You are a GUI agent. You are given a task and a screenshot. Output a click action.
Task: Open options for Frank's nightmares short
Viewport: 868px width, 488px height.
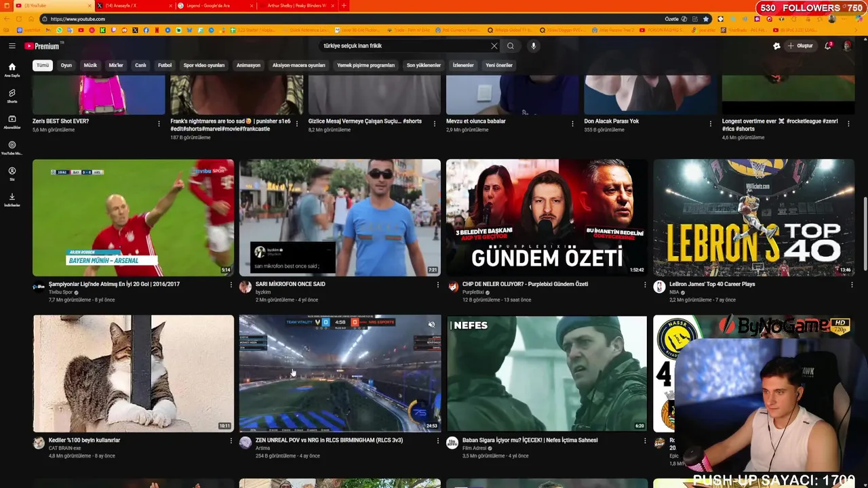click(296, 124)
